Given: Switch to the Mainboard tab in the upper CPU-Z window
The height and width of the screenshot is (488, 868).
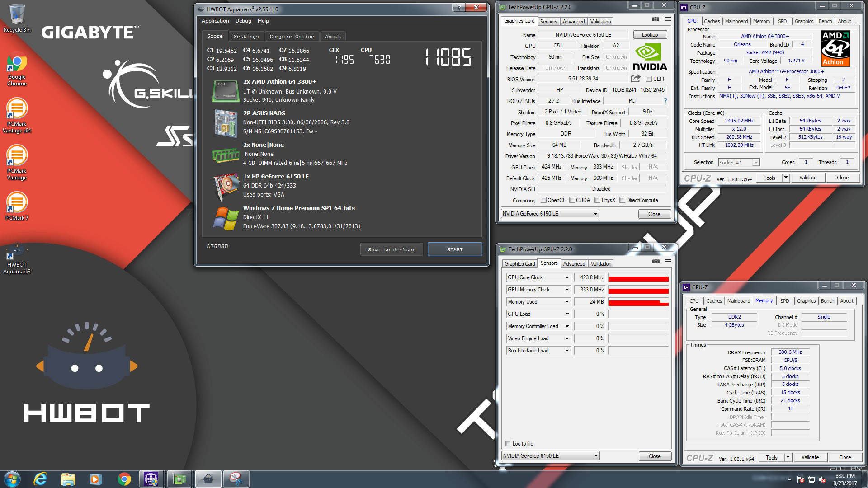Looking at the screenshot, I should (x=736, y=21).
